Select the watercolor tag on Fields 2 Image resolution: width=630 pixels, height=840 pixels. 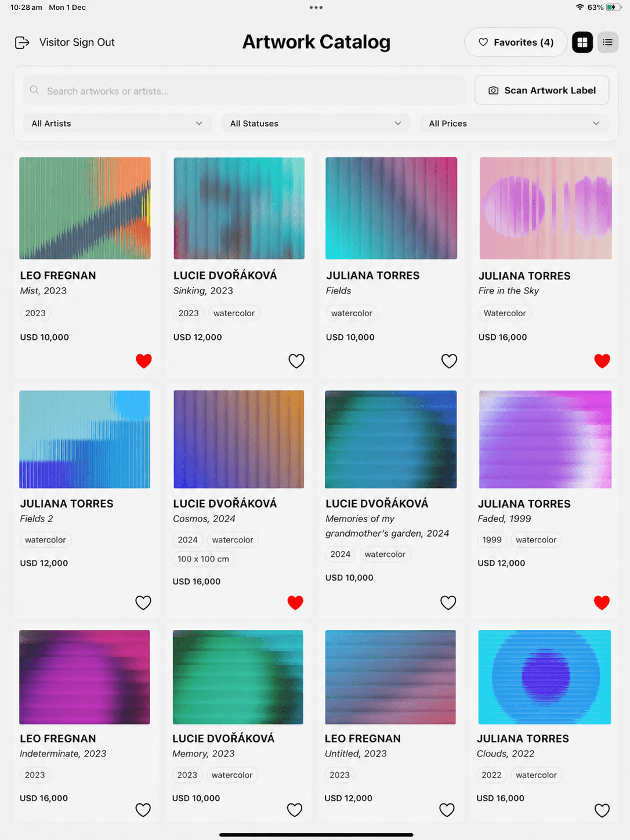[45, 540]
